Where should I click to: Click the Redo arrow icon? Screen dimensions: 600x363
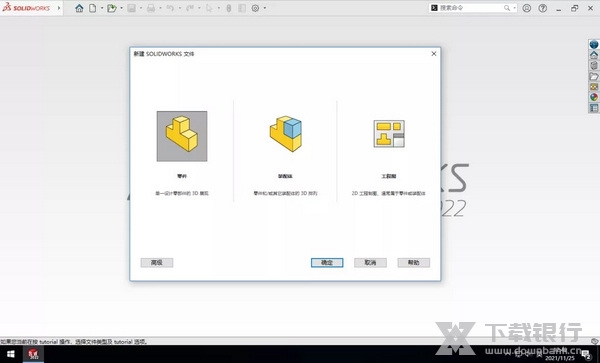click(190, 8)
